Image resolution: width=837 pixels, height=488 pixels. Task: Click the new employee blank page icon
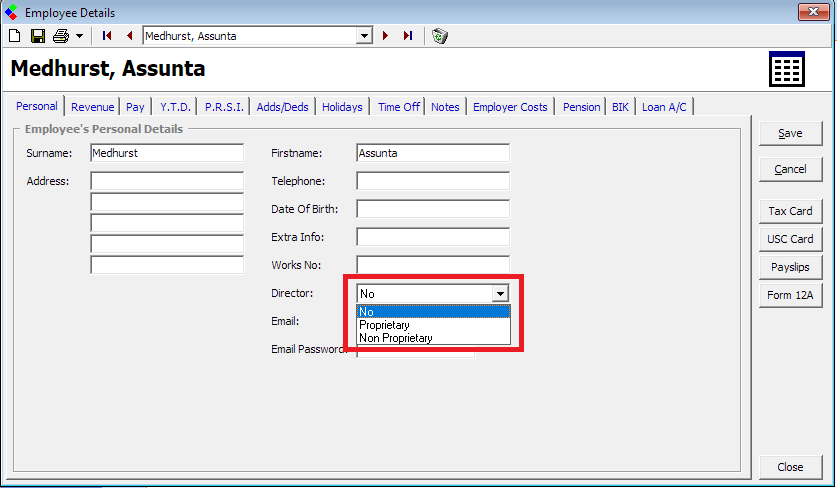14,36
